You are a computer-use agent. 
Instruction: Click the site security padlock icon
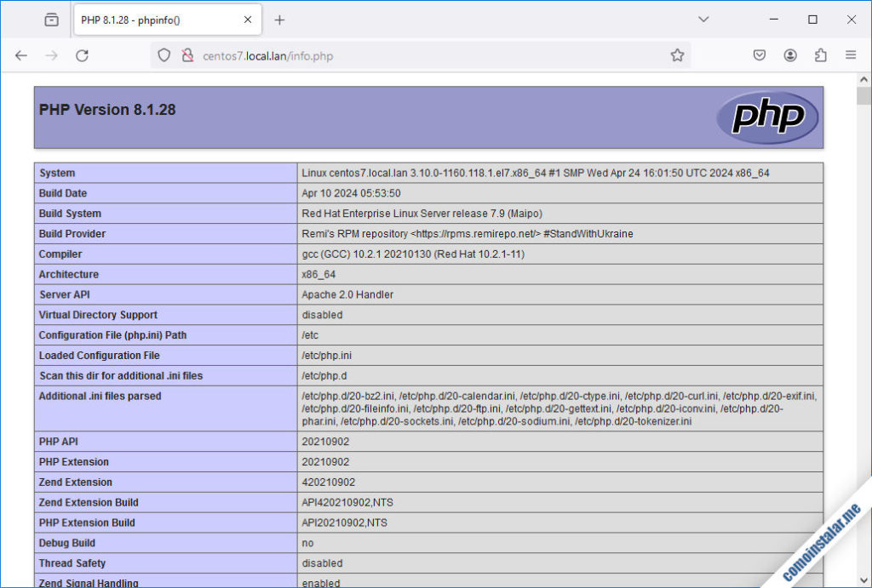(186, 54)
